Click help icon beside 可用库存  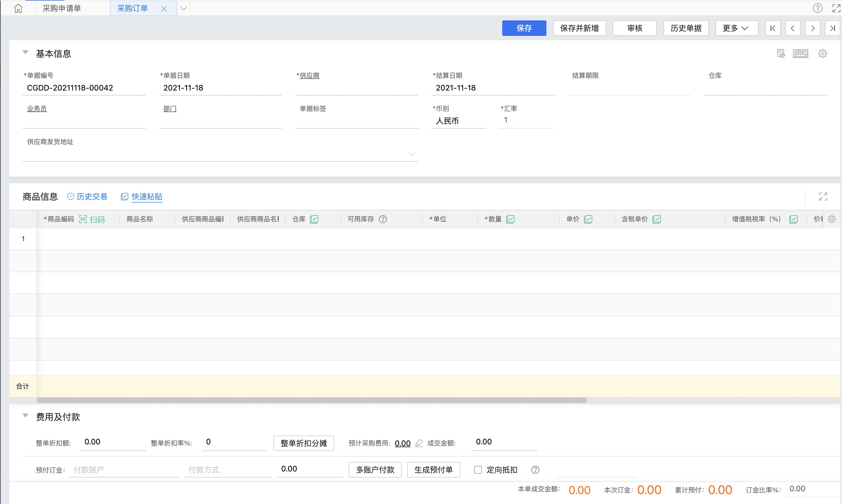click(383, 219)
